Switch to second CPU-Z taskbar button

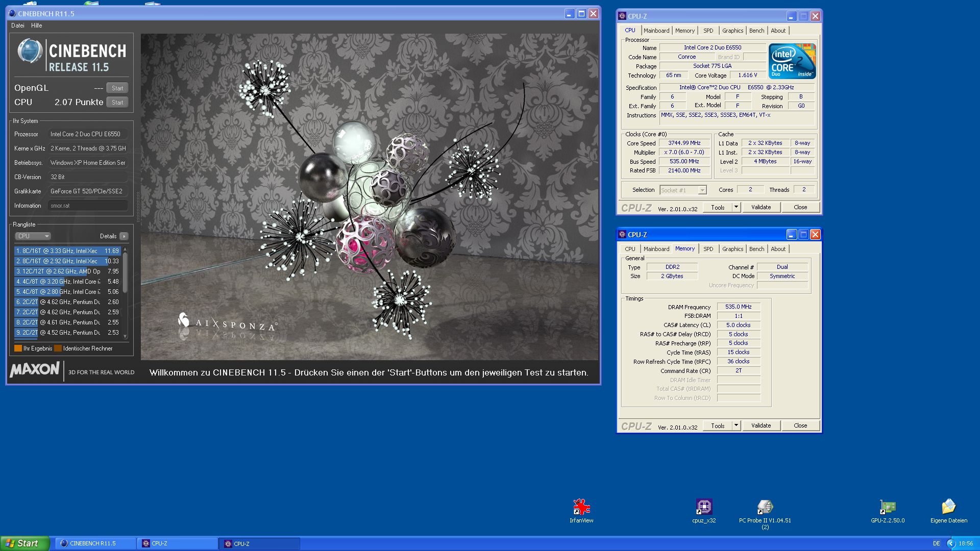(260, 544)
